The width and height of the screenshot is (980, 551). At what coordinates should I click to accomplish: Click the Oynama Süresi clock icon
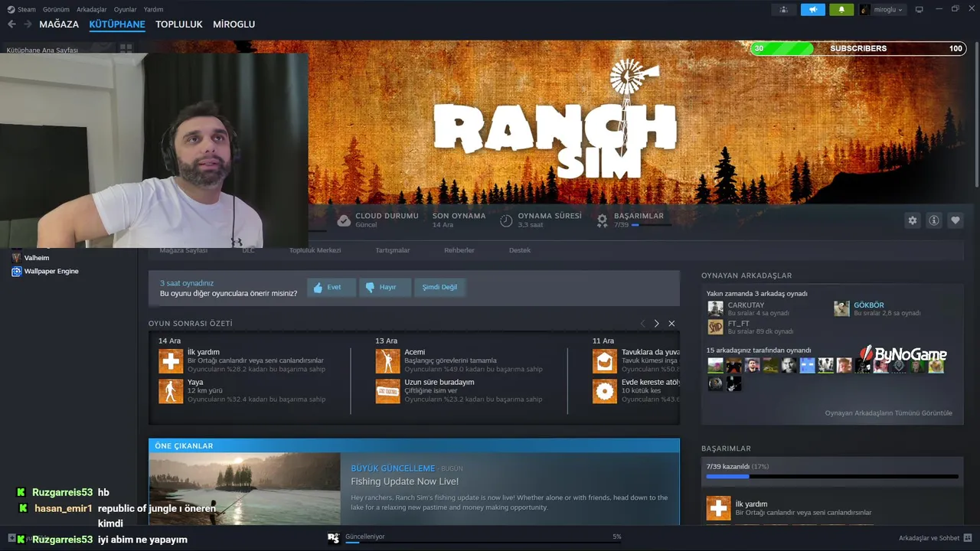pyautogui.click(x=506, y=220)
